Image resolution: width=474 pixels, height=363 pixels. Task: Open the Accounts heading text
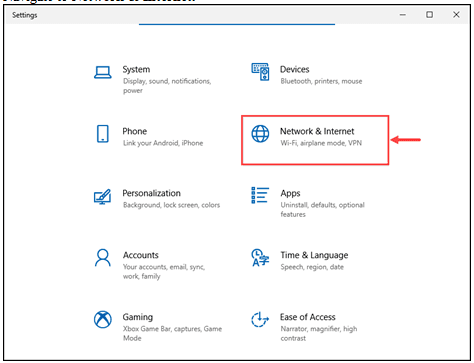[141, 255]
